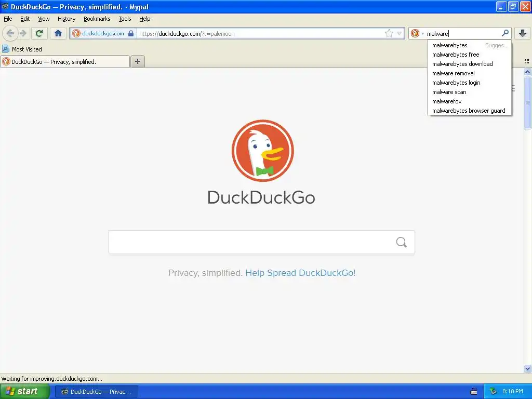
Task: Click the system tray network icon
Action: [x=493, y=392]
